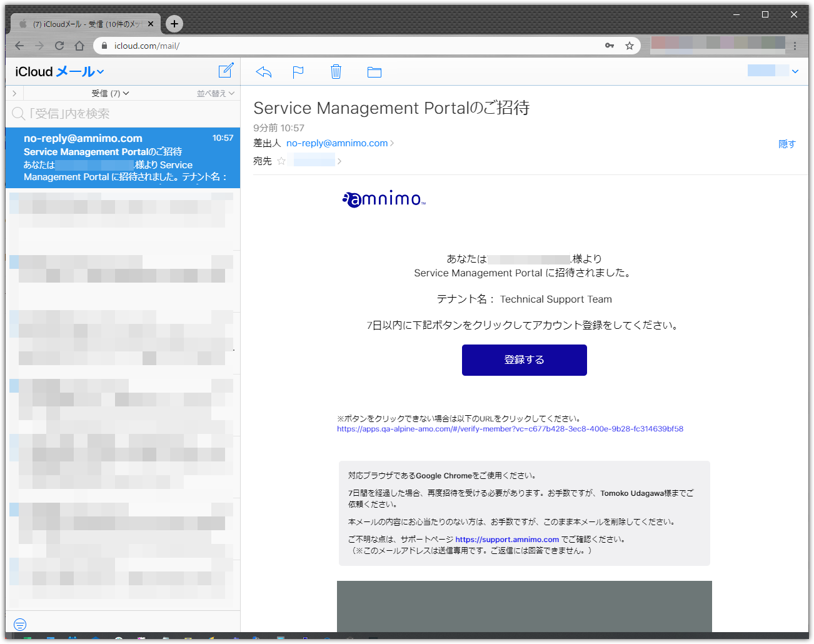Expand the mailbox sidebar chevron
This screenshot has width=814, height=644.
pyautogui.click(x=14, y=93)
